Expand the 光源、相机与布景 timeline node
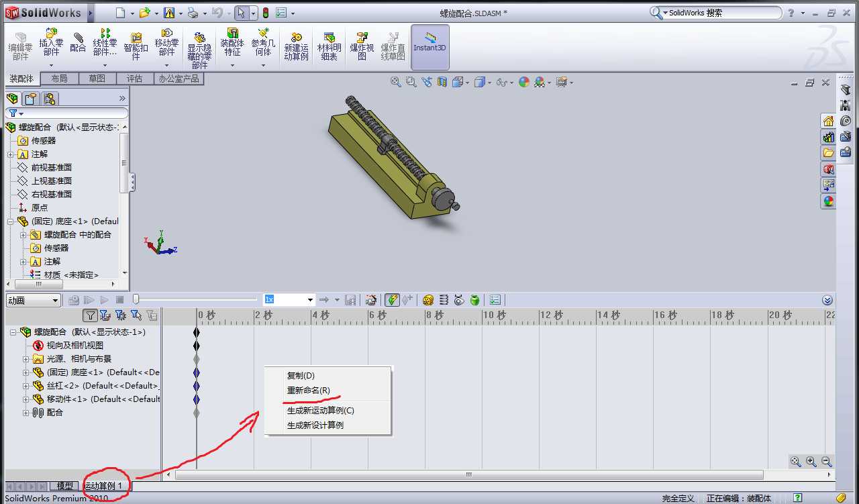This screenshot has width=859, height=504. click(26, 359)
